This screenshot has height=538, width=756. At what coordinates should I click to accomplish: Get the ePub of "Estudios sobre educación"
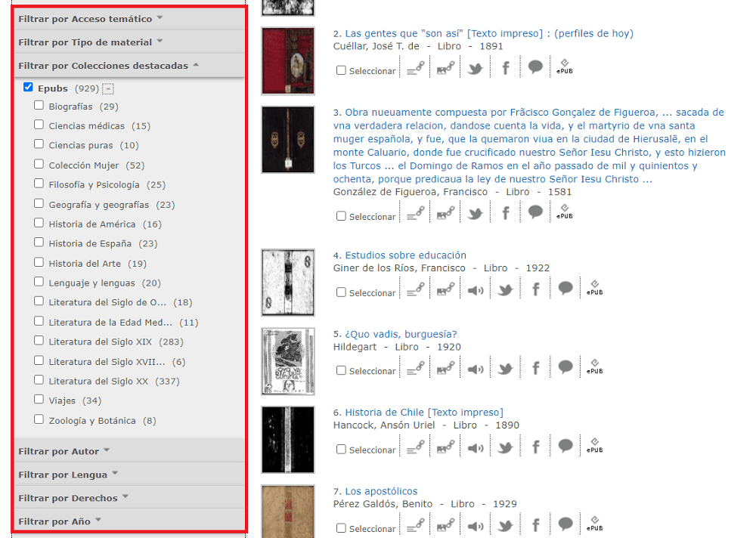[x=594, y=288]
